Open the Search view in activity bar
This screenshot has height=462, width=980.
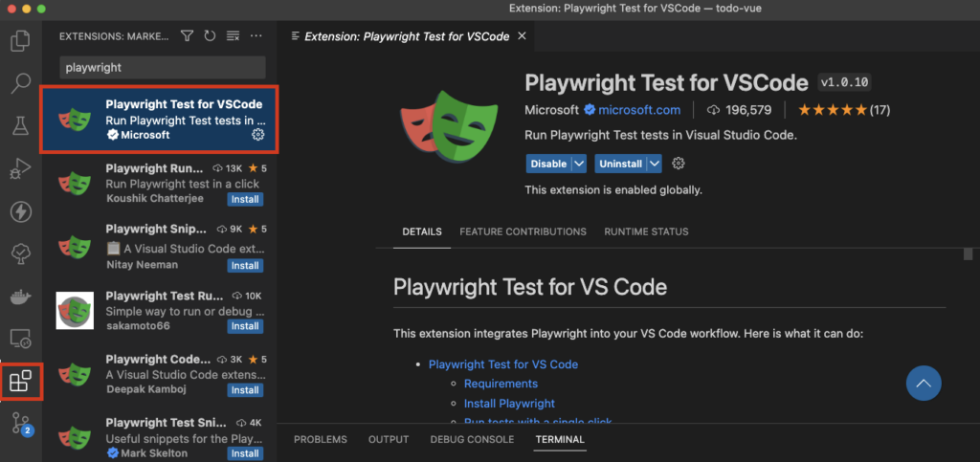click(x=21, y=83)
